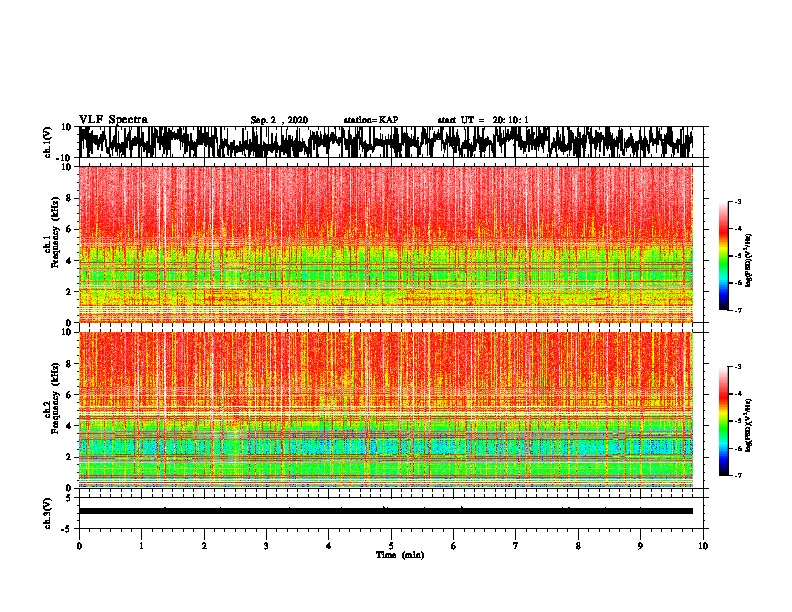Click the "ch.2 Frequency (kHz)" axis label
Viewport: 792px width, 612px height.
pos(52,399)
